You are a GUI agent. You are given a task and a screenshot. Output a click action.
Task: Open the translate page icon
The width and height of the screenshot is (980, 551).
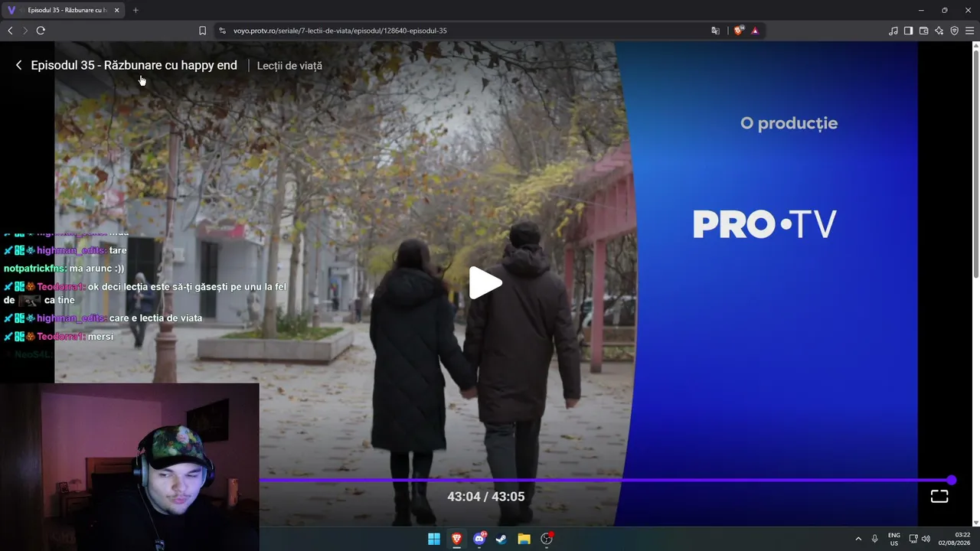(x=715, y=31)
